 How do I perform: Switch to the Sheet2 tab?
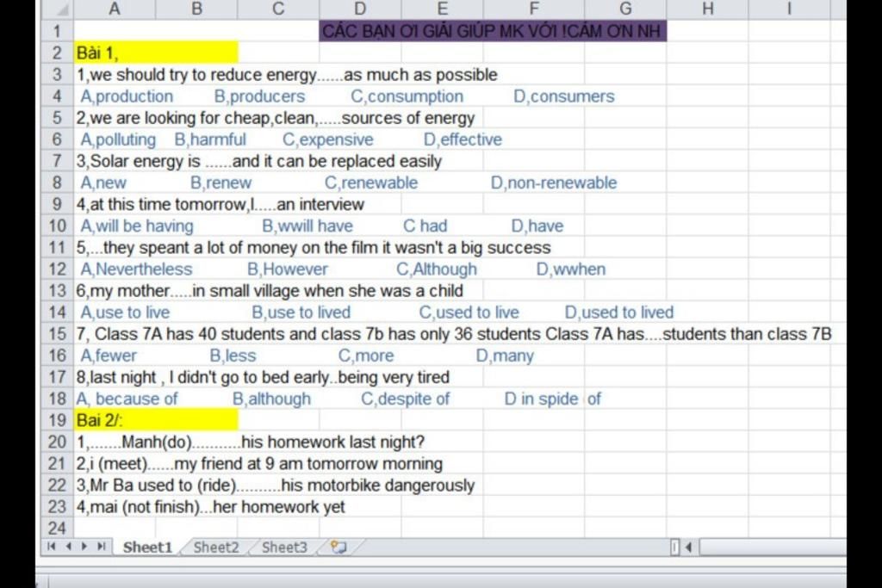[x=216, y=547]
